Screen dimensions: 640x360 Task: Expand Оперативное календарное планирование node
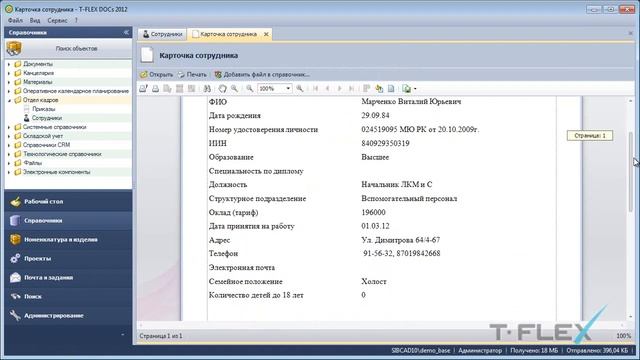tap(9, 91)
